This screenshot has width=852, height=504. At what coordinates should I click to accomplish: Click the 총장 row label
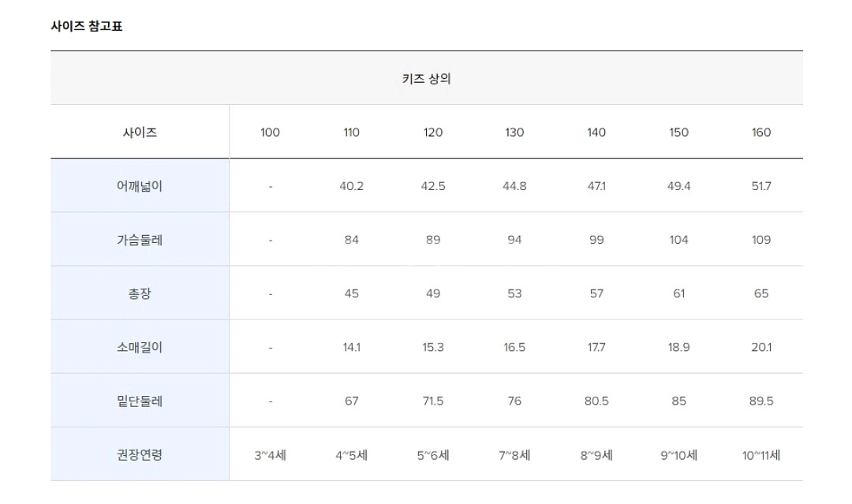(140, 293)
